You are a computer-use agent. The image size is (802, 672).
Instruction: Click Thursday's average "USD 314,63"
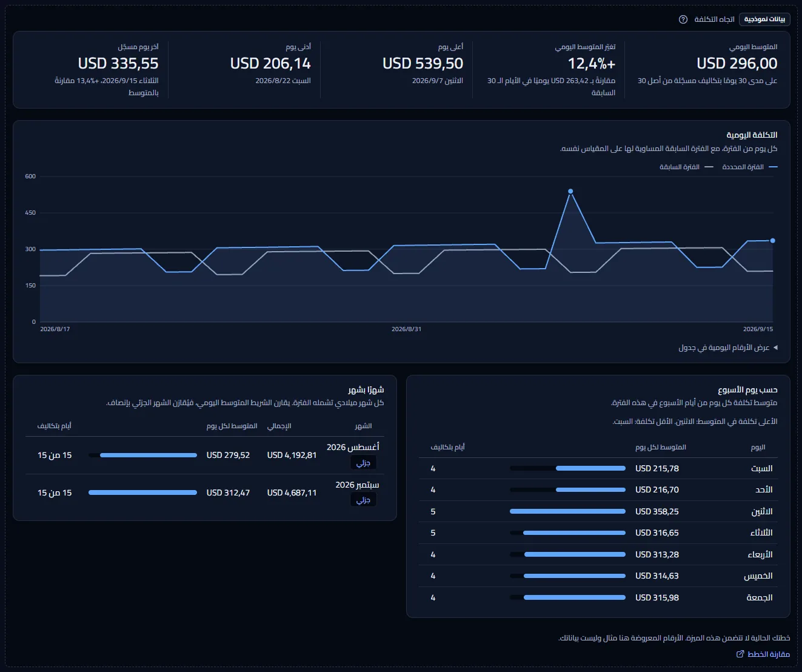[657, 576]
